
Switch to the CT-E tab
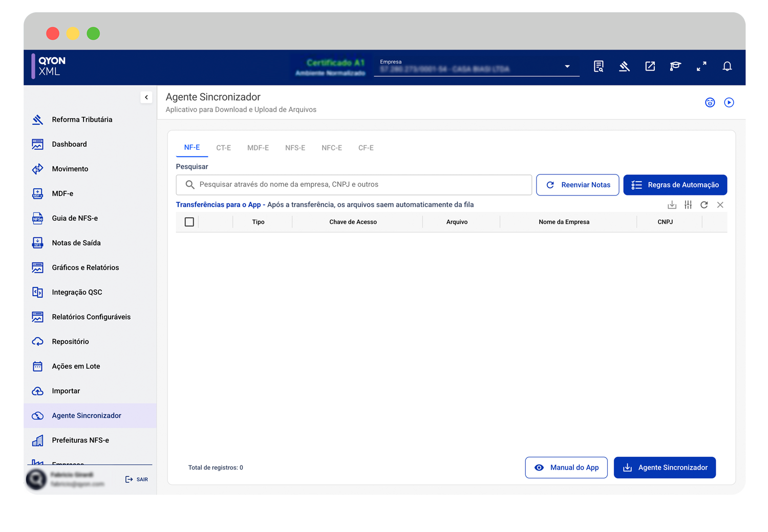coord(223,148)
